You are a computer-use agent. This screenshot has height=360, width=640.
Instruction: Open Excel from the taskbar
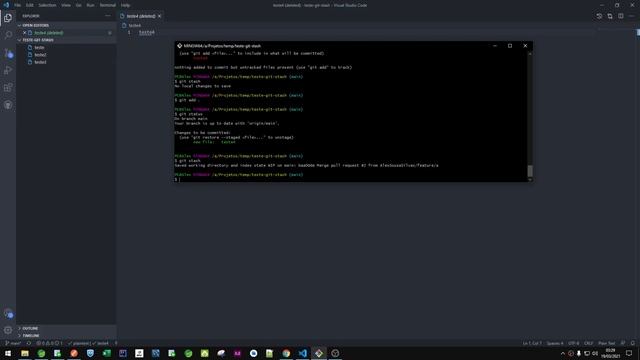(107, 353)
